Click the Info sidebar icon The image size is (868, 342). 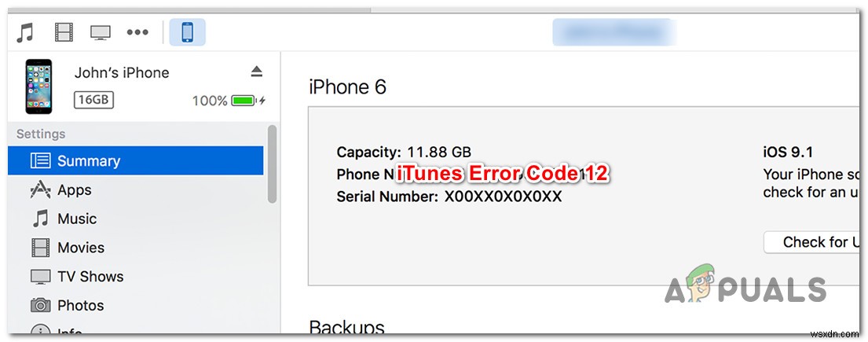[40, 330]
